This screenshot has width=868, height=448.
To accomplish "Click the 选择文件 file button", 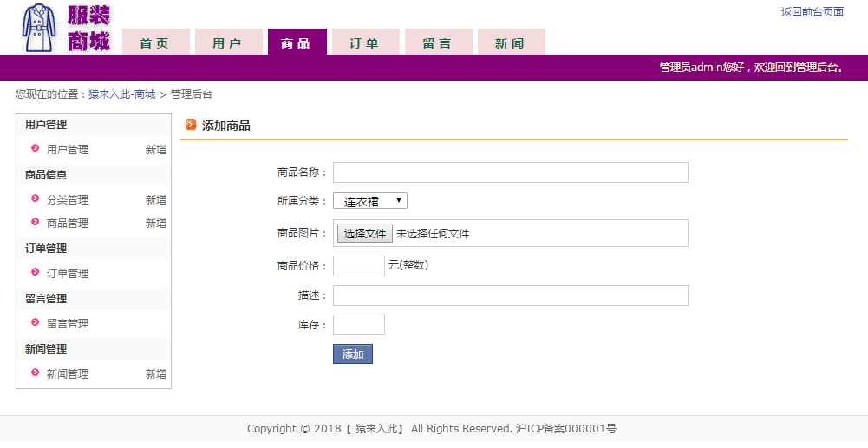I will click(x=365, y=233).
